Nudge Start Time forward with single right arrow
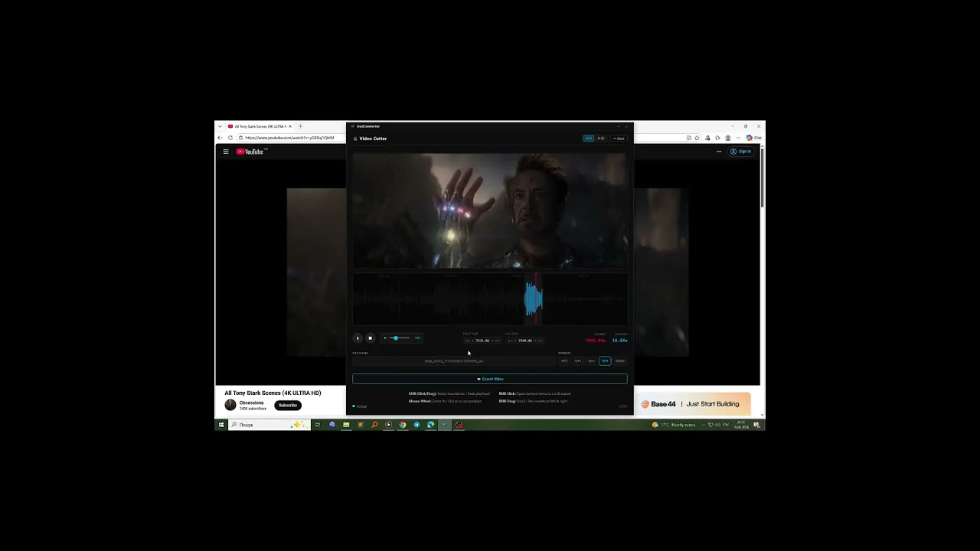This screenshot has width=980, height=551. pos(492,341)
